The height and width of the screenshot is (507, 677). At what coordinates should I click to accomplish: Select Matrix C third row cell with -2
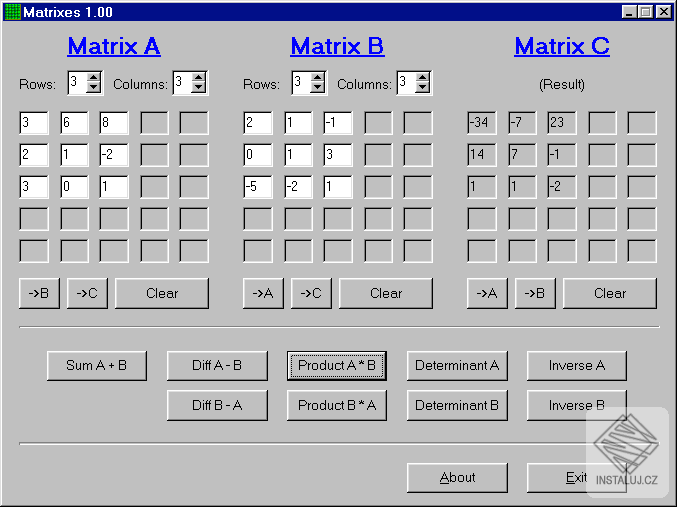(562, 187)
